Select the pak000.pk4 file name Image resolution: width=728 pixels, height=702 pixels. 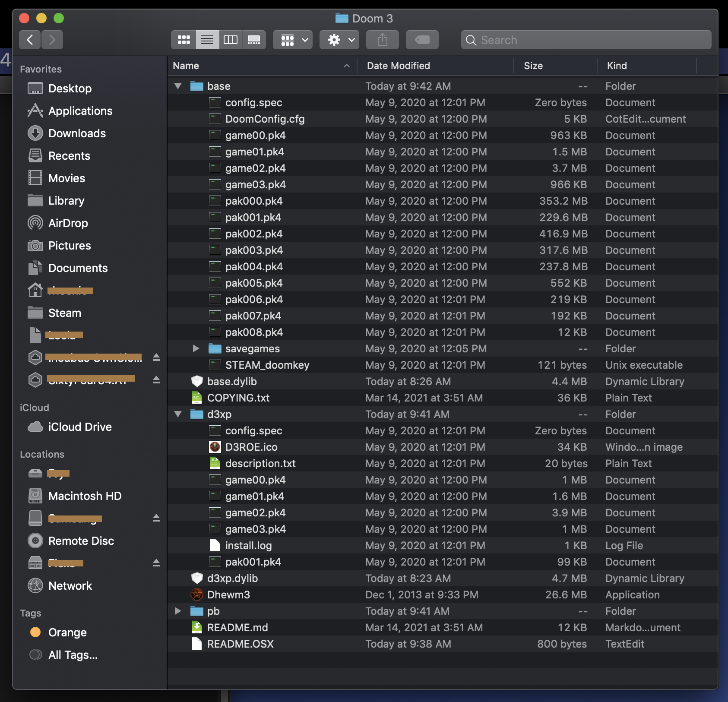(254, 201)
